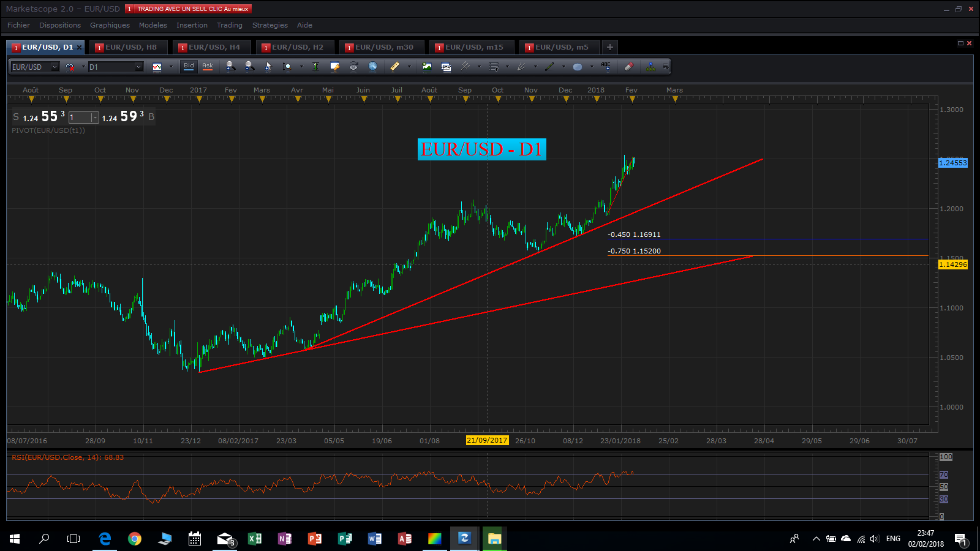Viewport: 980px width, 551px height.
Task: Click the add indicator picture icon
Action: 427,66
